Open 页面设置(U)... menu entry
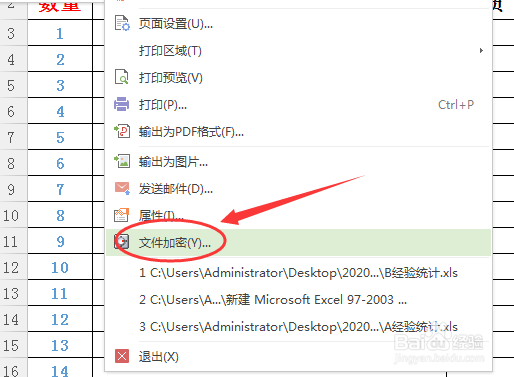Screen dimensions: 514x377 [x=298, y=24]
